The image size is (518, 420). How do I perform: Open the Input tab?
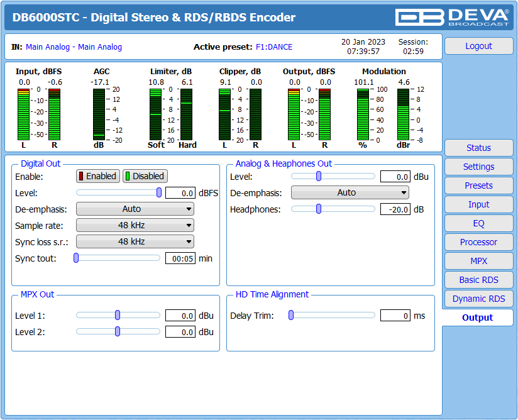tap(478, 204)
